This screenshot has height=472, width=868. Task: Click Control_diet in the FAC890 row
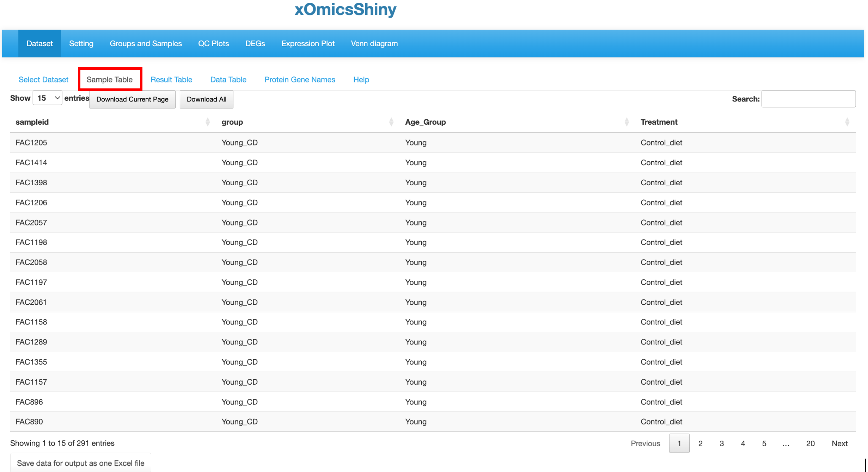661,422
